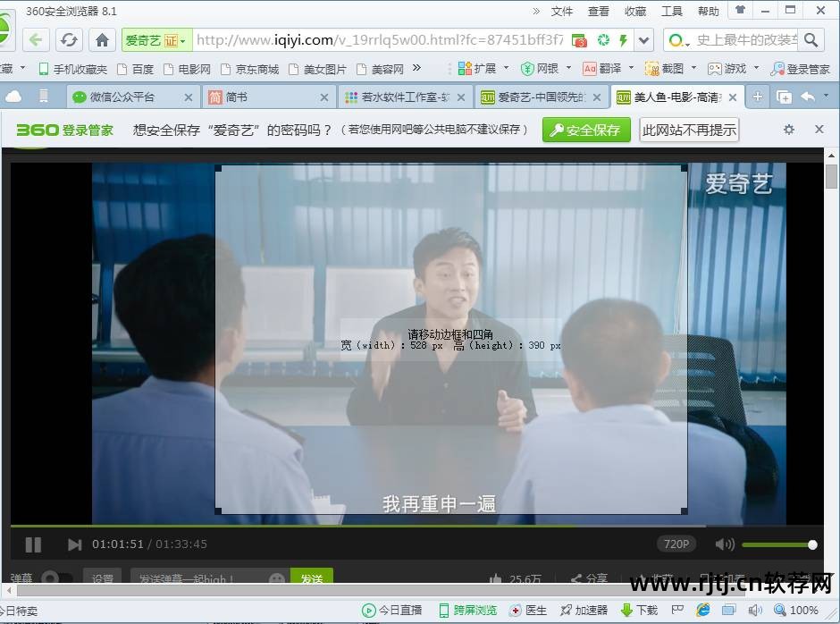Viewport: 840px width, 624px height.
Task: Open the 医生 browser doctor tool
Action: pos(528,610)
